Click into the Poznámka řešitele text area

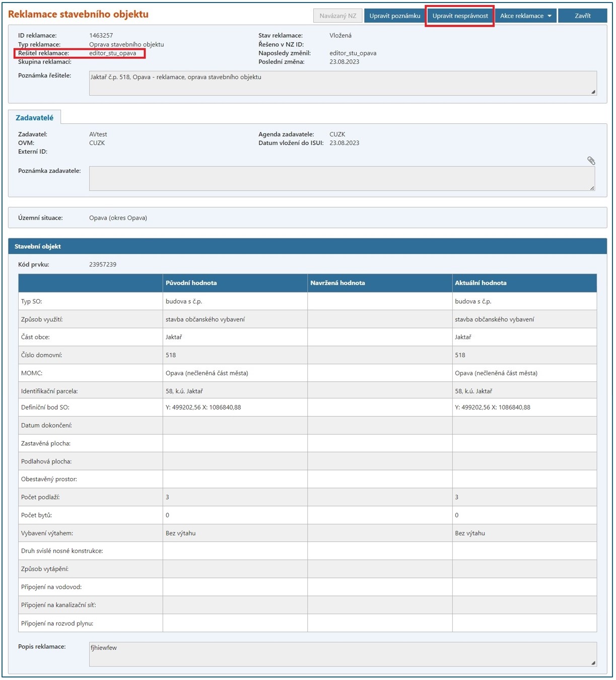click(x=343, y=83)
